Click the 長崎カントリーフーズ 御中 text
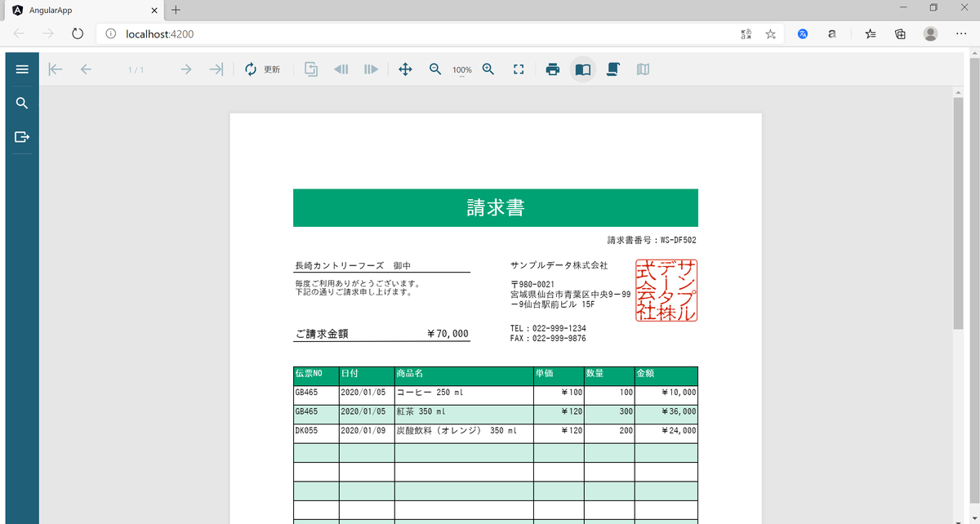 353,266
